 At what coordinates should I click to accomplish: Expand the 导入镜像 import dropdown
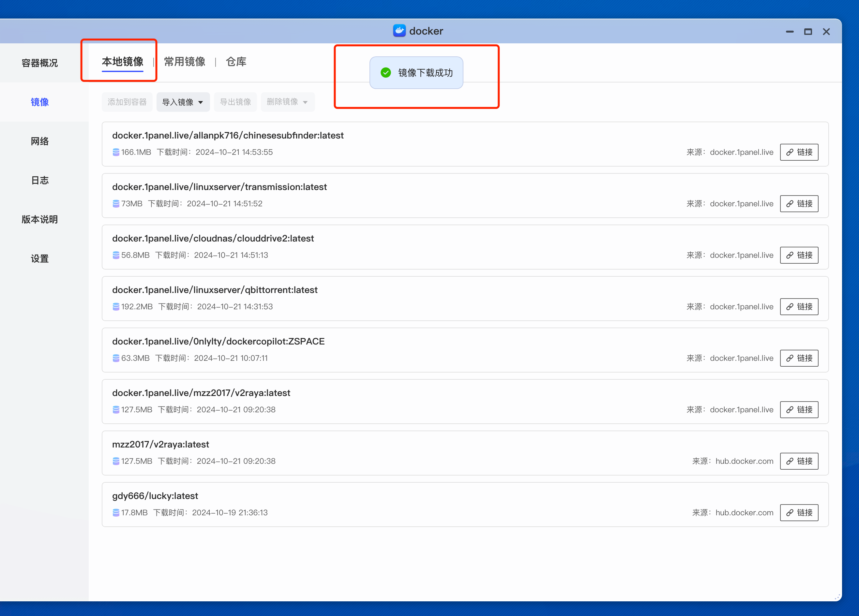coord(183,102)
